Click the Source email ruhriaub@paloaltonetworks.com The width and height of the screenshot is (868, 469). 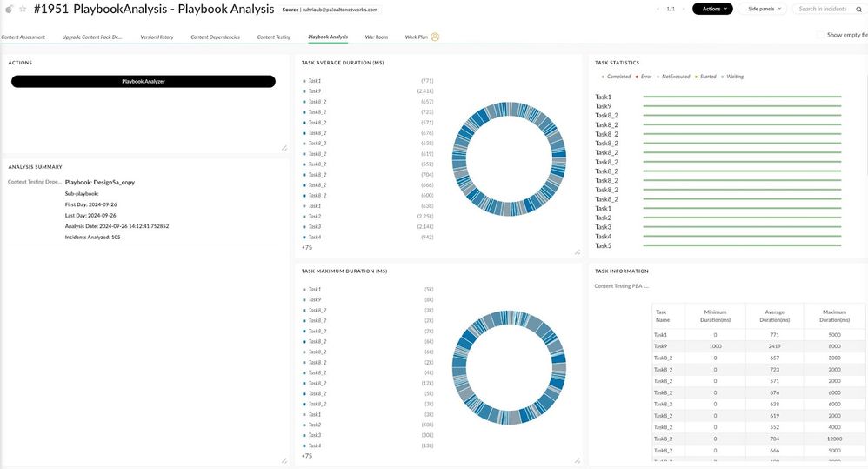click(x=340, y=10)
